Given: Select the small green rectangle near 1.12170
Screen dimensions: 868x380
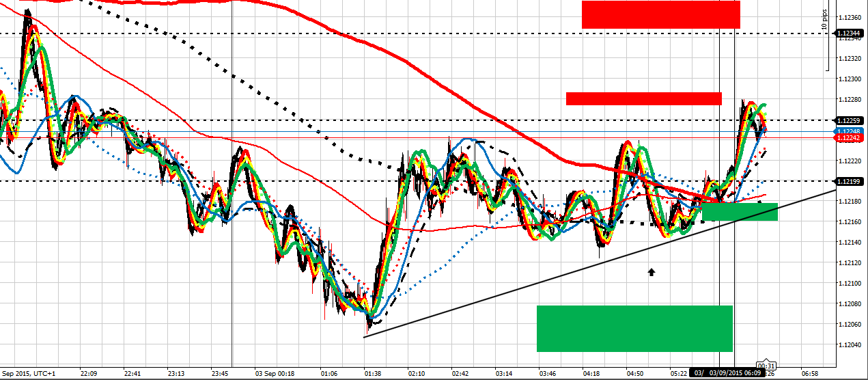Looking at the screenshot, I should [740, 212].
